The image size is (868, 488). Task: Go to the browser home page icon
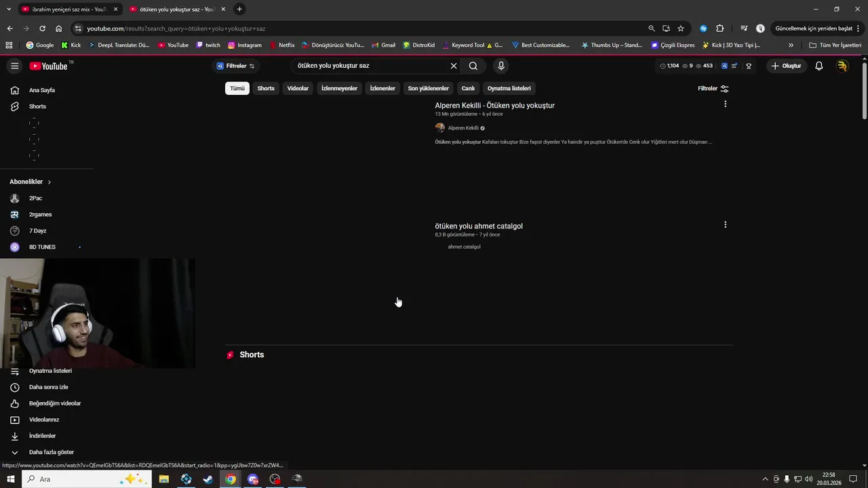point(58,28)
